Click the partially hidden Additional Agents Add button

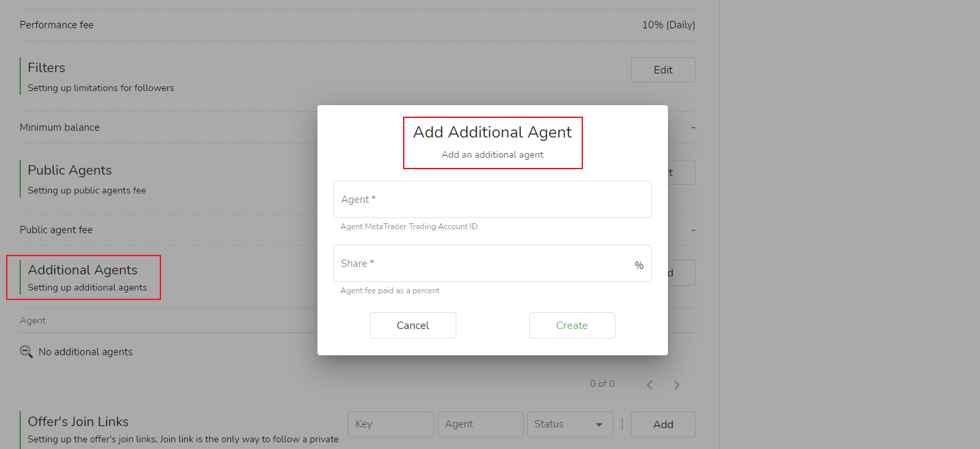click(x=681, y=273)
